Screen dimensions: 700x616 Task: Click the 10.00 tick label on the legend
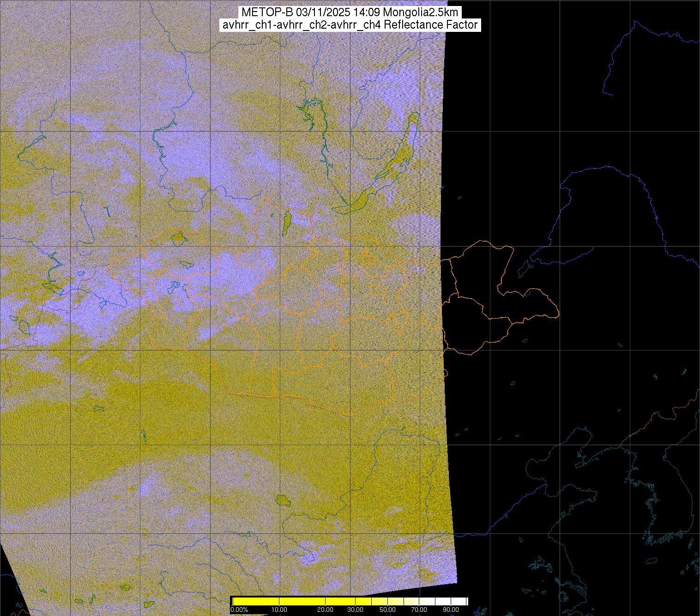(x=279, y=610)
